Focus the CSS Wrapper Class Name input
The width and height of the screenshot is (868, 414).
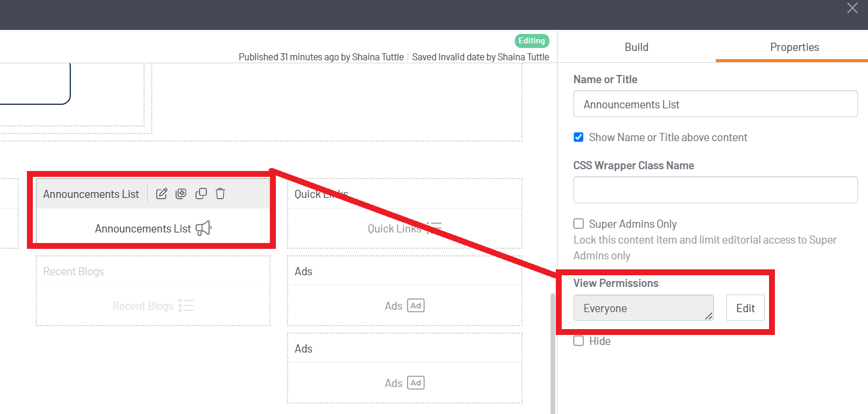coord(715,190)
